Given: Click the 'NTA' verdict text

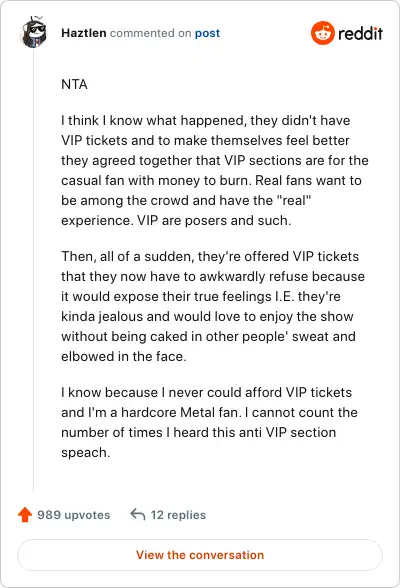Looking at the screenshot, I should coord(74,84).
